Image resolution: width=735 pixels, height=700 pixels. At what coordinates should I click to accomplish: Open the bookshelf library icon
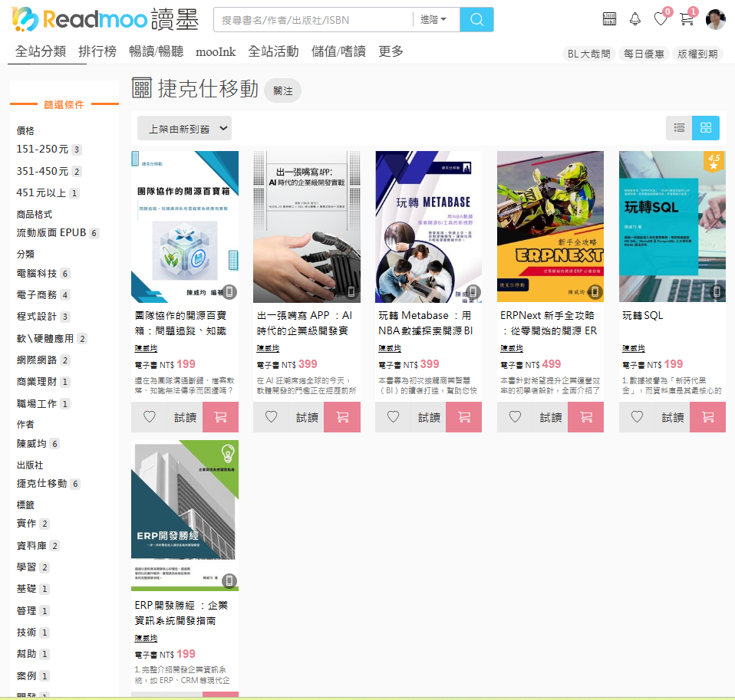[609, 19]
